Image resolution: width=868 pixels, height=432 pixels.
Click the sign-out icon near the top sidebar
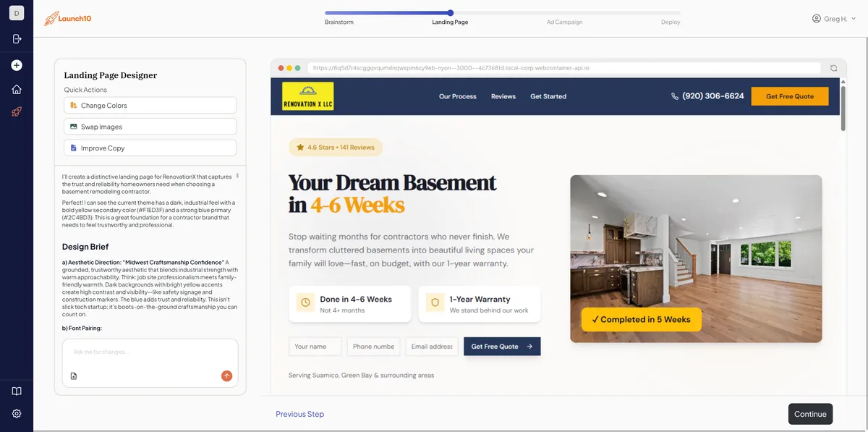click(x=16, y=38)
